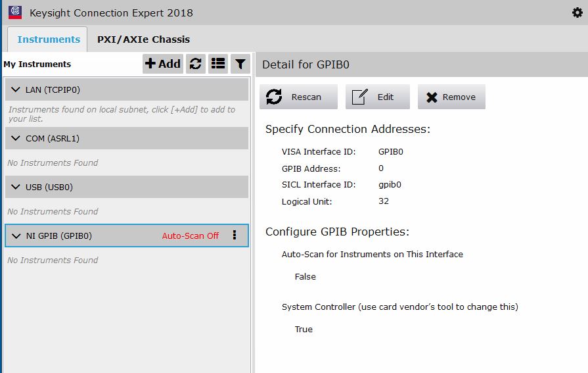The width and height of the screenshot is (588, 373).
Task: Click the GPIB Address label
Action: click(311, 168)
